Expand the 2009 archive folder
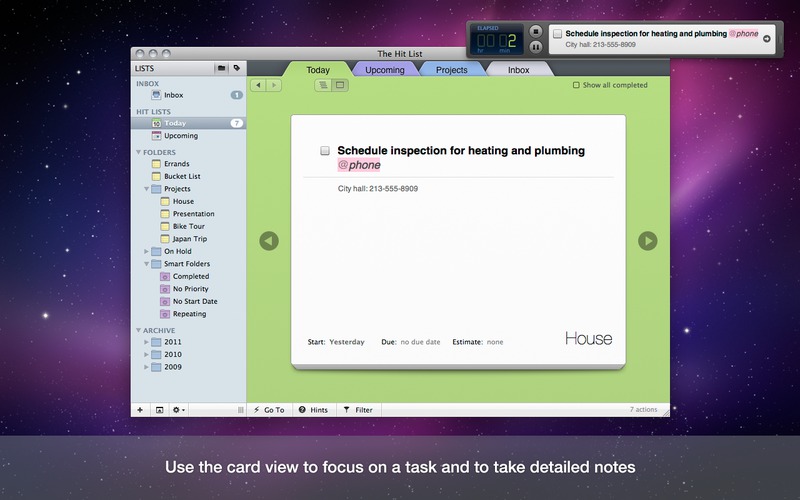The image size is (800, 500). [x=146, y=367]
